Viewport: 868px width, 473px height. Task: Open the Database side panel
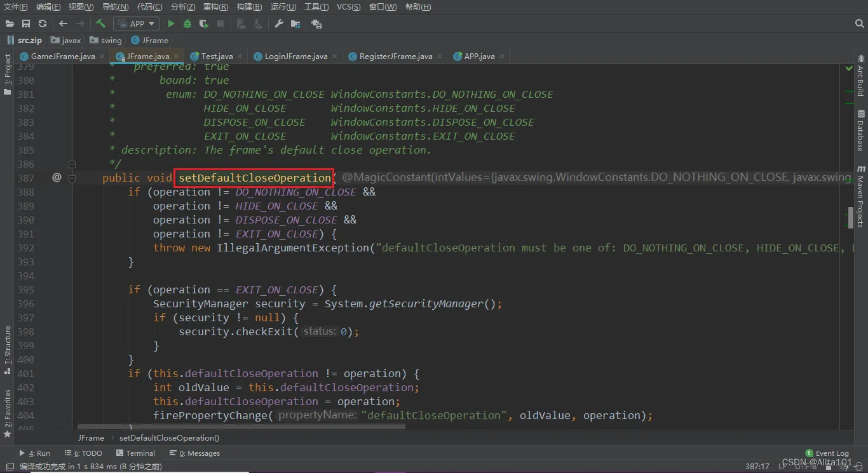[x=860, y=131]
